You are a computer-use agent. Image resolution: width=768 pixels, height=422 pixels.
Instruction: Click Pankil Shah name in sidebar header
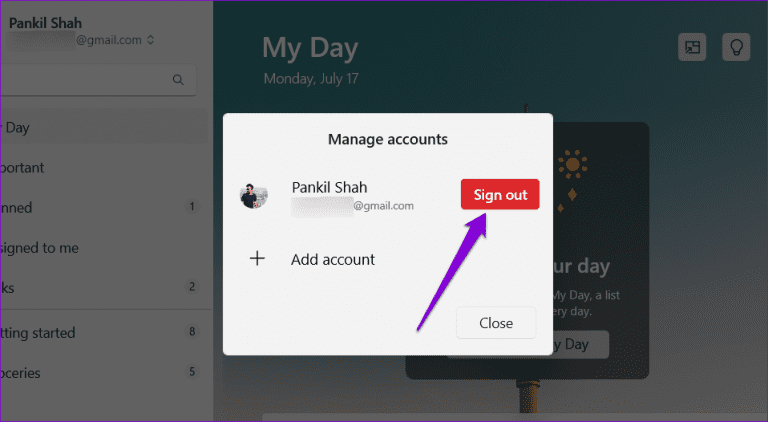point(45,23)
